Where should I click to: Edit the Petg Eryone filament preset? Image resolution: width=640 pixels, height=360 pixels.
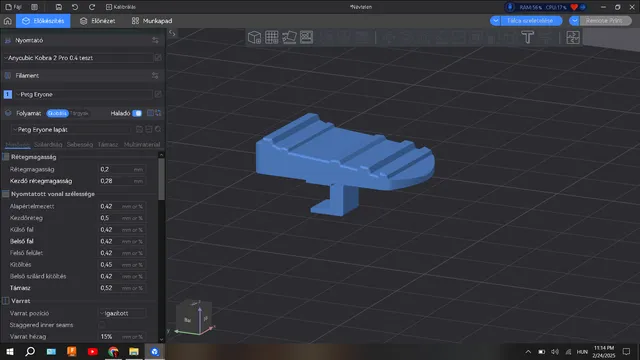[x=158, y=94]
